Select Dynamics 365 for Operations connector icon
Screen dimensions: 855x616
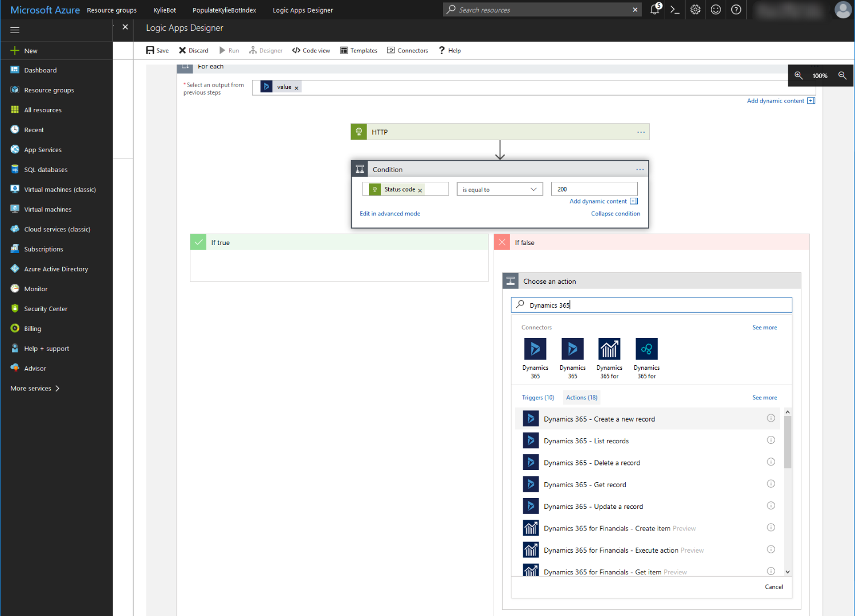646,349
